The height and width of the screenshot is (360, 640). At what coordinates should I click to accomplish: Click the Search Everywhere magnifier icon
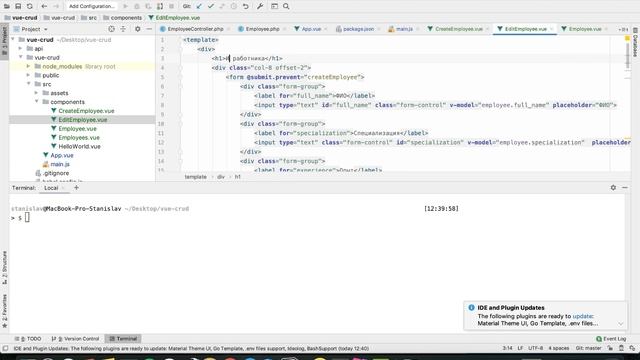[x=286, y=6]
